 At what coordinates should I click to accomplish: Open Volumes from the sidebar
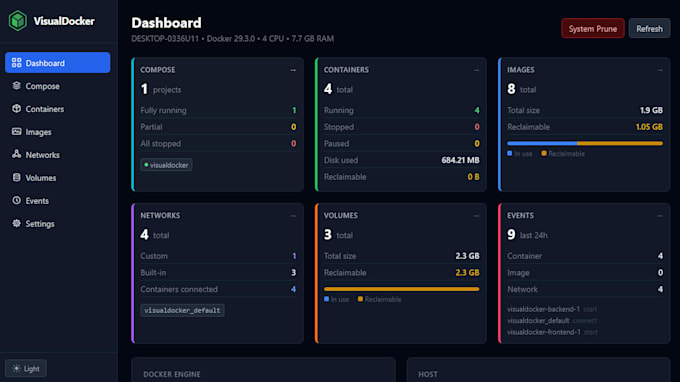pos(58,178)
